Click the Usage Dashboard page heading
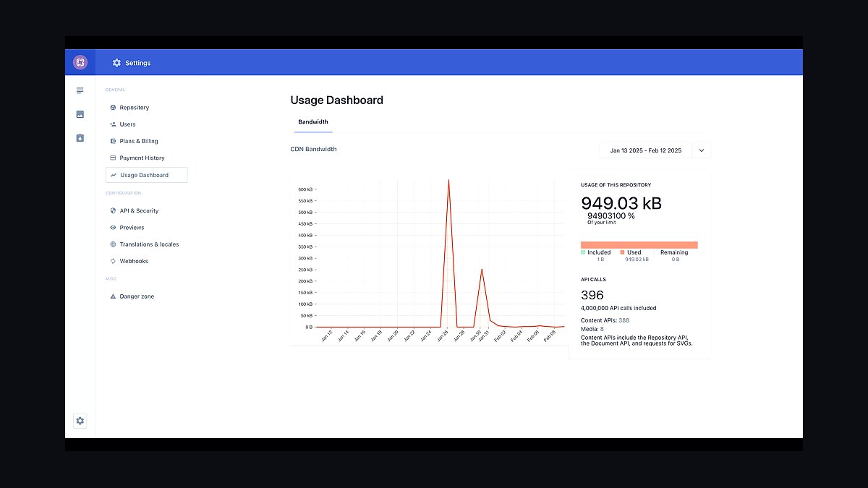This screenshot has height=488, width=868. click(x=336, y=100)
